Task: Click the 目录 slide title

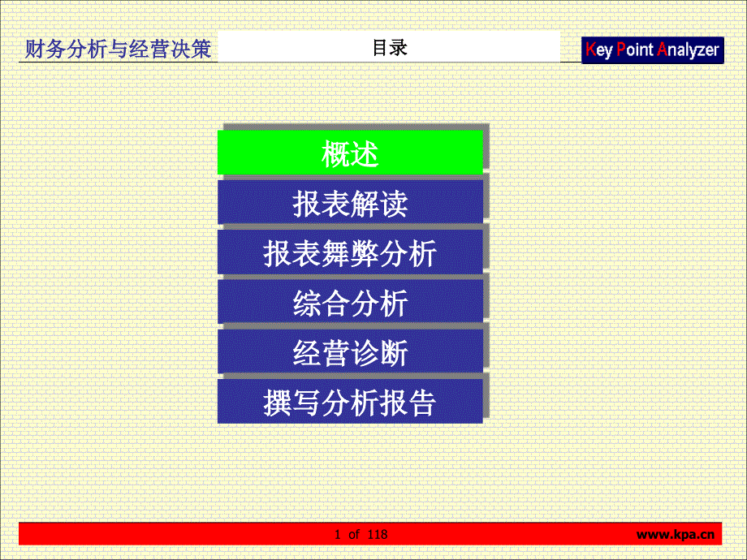Action: [x=390, y=48]
